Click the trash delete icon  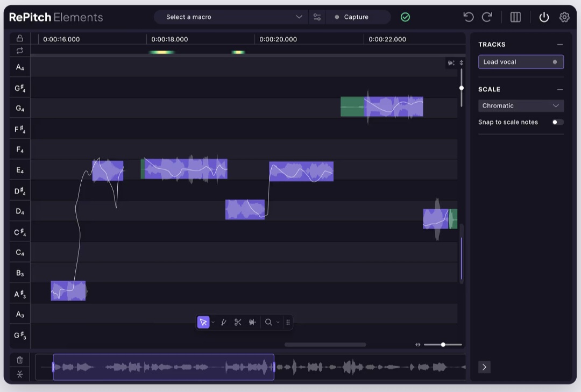coord(20,360)
